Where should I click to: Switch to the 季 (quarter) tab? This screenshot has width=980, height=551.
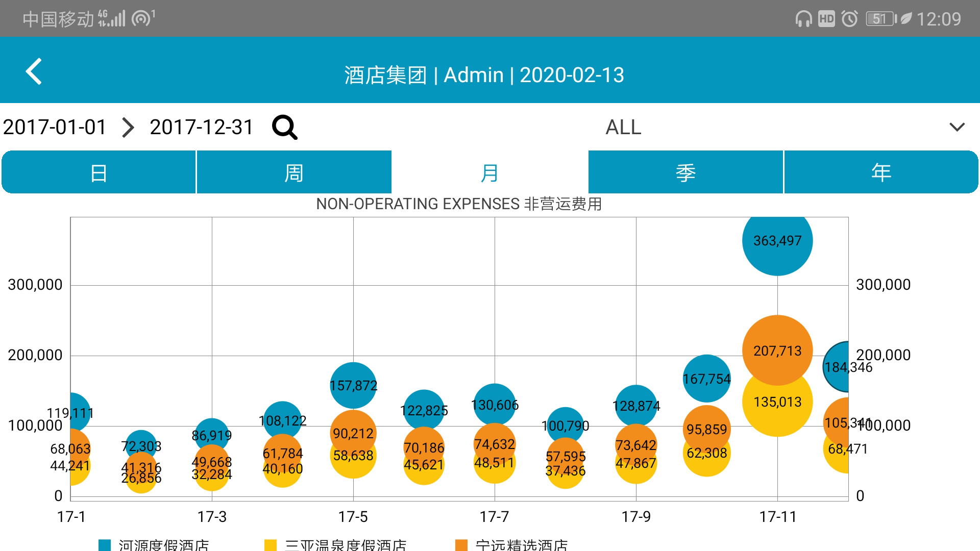[x=685, y=172]
